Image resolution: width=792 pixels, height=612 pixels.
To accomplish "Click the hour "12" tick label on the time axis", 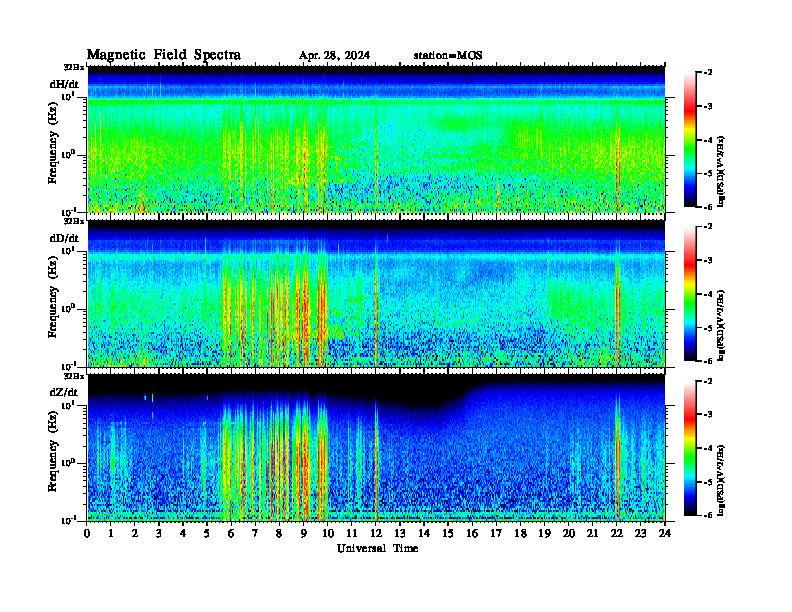I will coord(376,533).
